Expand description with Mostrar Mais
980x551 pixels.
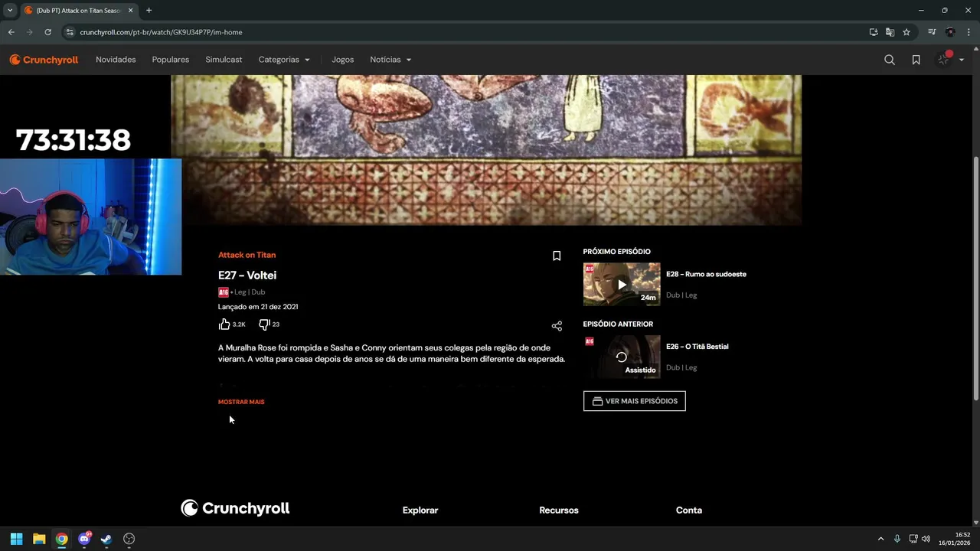241,402
